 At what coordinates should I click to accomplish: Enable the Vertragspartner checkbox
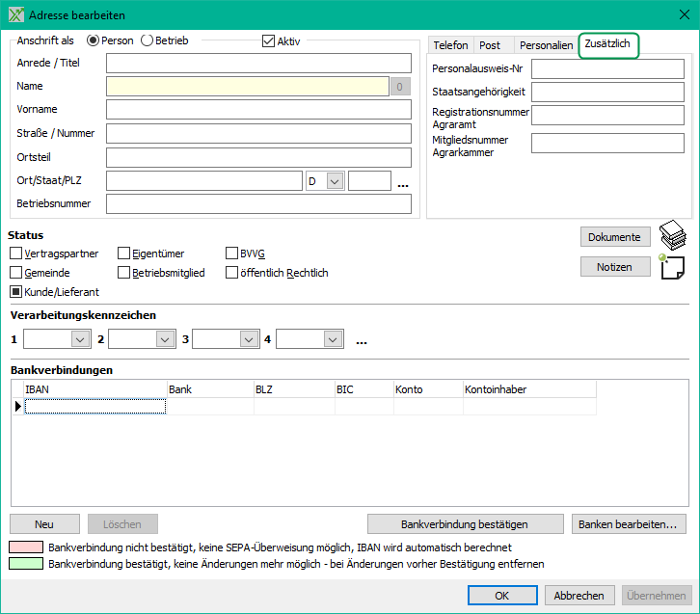(16, 254)
